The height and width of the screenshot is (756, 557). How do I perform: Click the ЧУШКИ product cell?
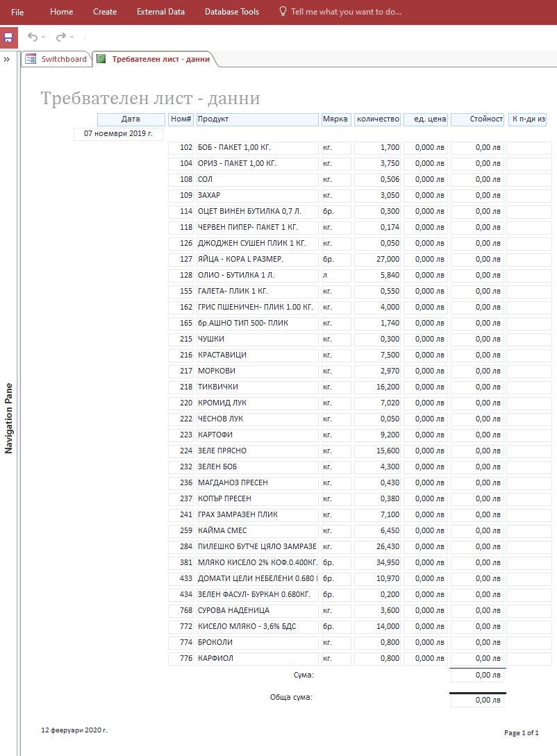click(258, 339)
